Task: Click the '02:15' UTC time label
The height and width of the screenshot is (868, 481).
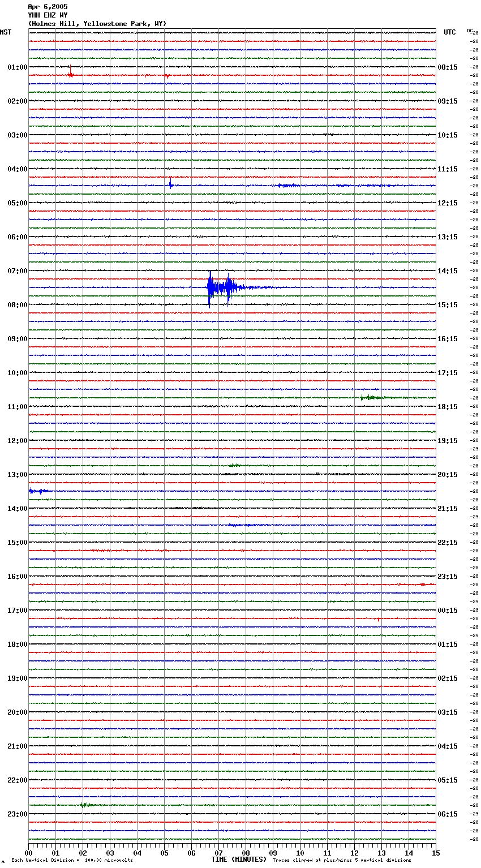Action: (x=448, y=678)
